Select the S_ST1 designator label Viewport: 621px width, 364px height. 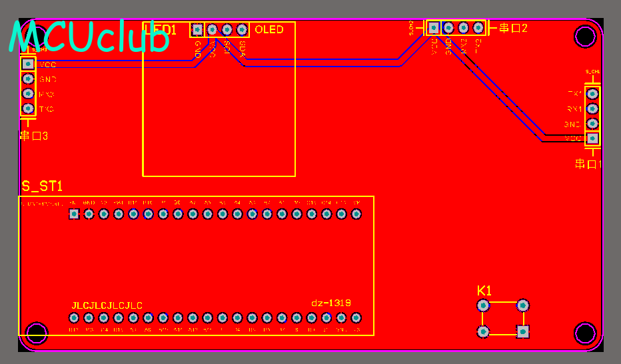[x=42, y=186]
